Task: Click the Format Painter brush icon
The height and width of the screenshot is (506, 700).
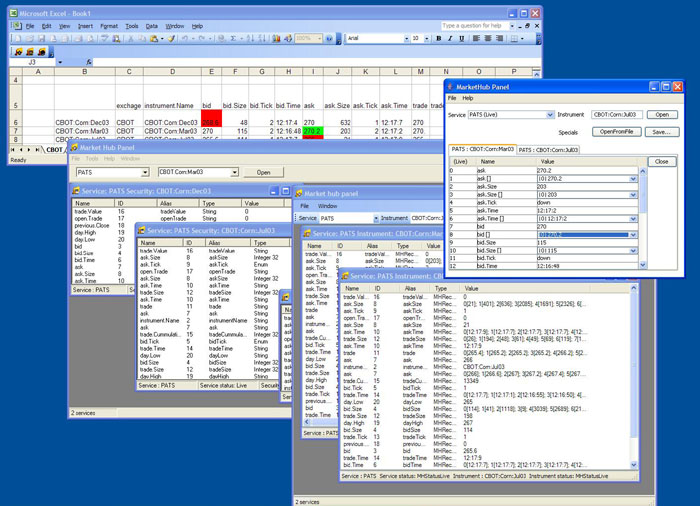Action: point(171,38)
